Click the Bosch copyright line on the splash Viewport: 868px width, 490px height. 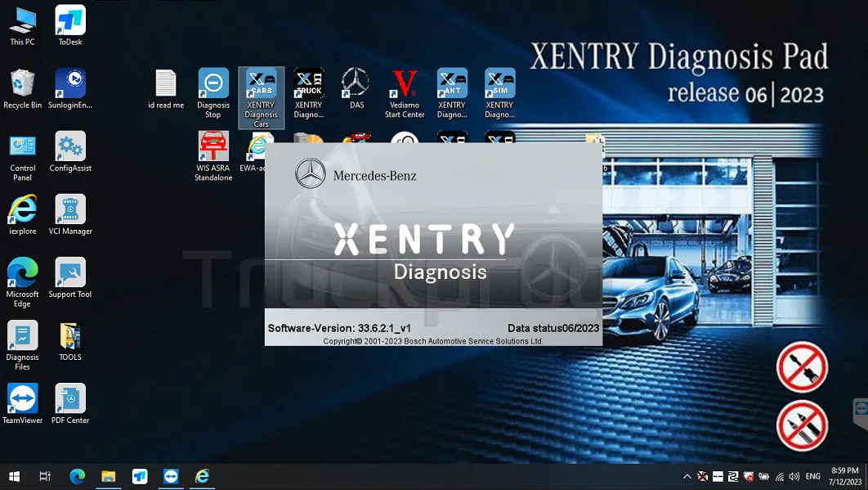433,341
